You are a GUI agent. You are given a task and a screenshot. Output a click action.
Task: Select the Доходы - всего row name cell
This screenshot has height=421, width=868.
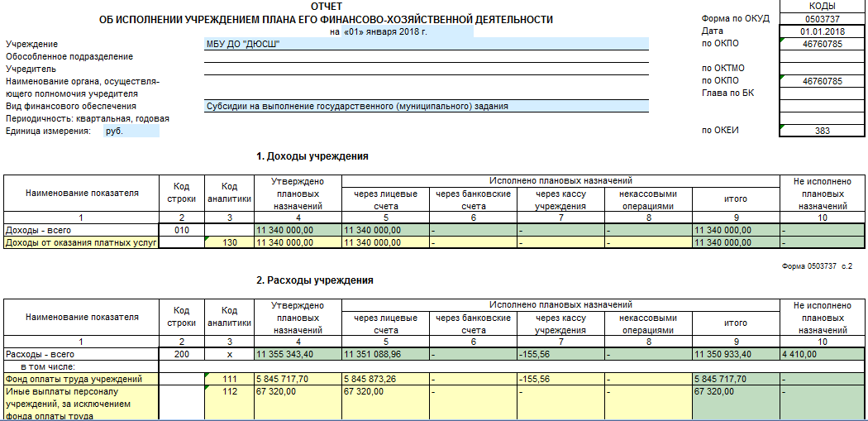click(x=81, y=230)
